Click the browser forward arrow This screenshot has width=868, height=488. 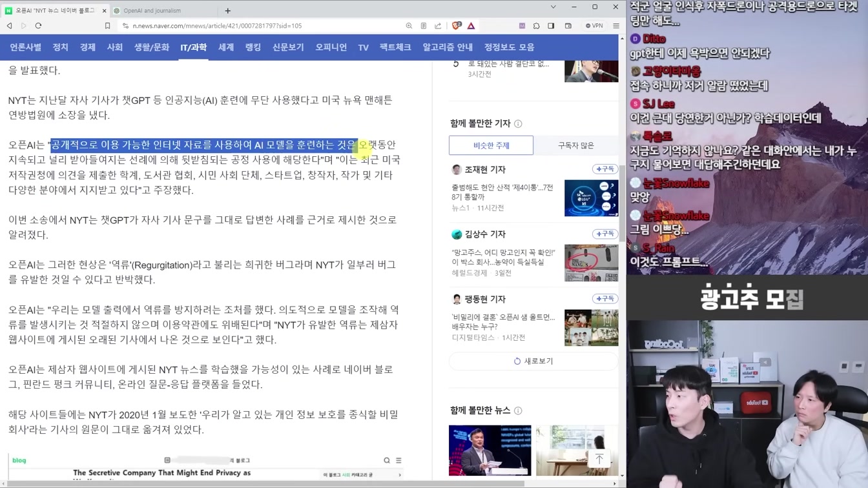coord(24,26)
